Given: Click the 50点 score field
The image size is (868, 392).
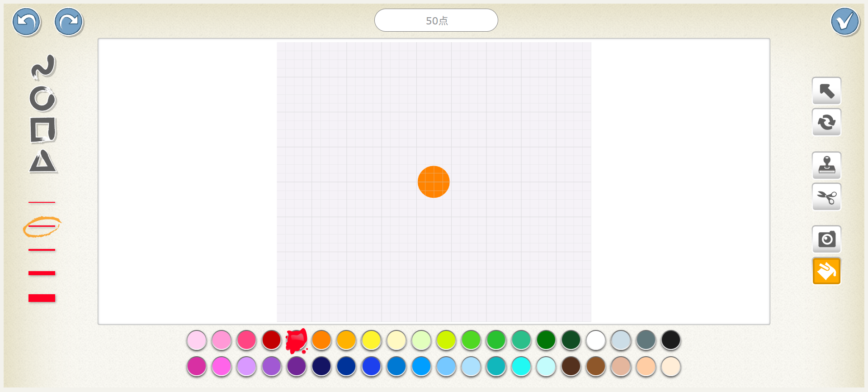Looking at the screenshot, I should coord(436,20).
